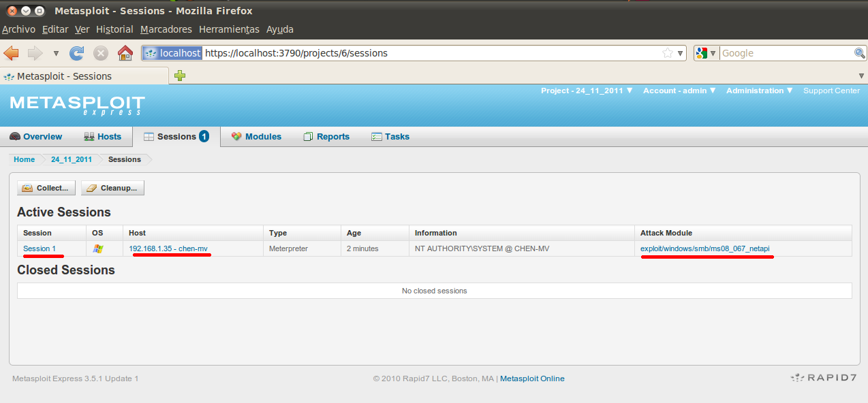The image size is (868, 403).
Task: Click the Firefox Home icon
Action: (x=125, y=52)
